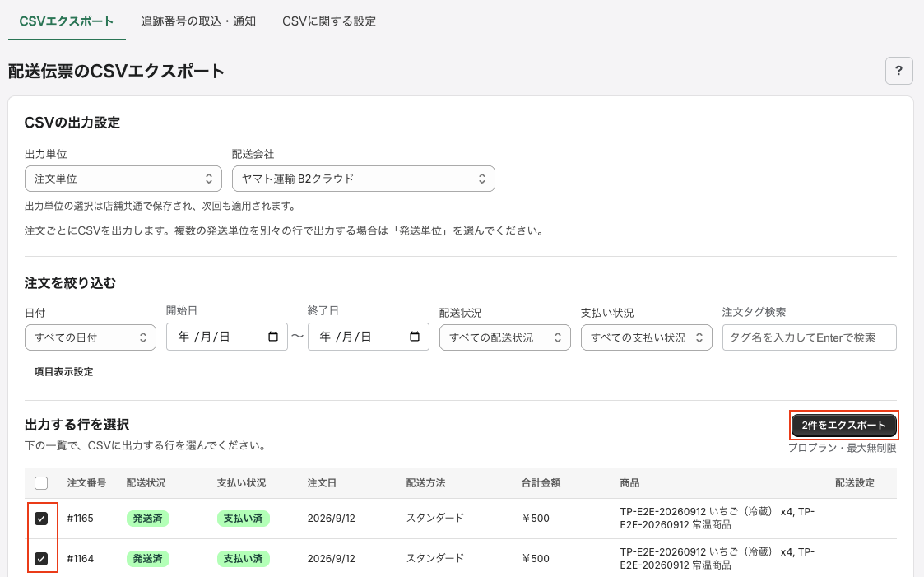This screenshot has width=924, height=577.
Task: Click スタンダード in row #1164
Action: click(x=435, y=559)
